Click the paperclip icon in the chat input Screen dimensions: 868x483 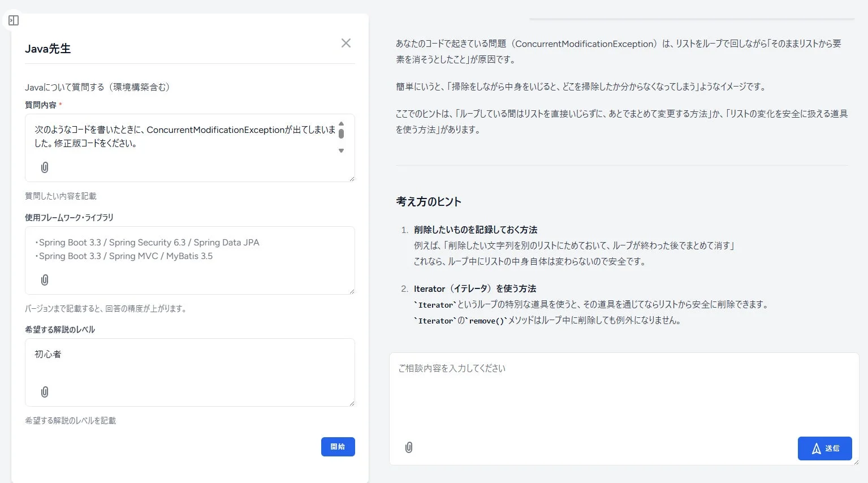(x=409, y=447)
